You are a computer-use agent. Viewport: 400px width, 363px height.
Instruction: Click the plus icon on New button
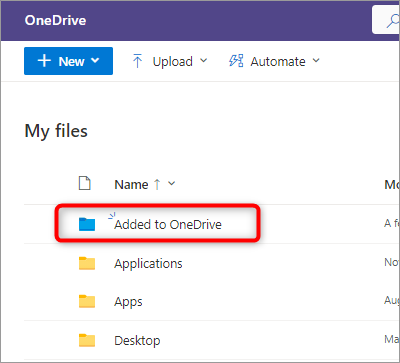click(x=44, y=61)
